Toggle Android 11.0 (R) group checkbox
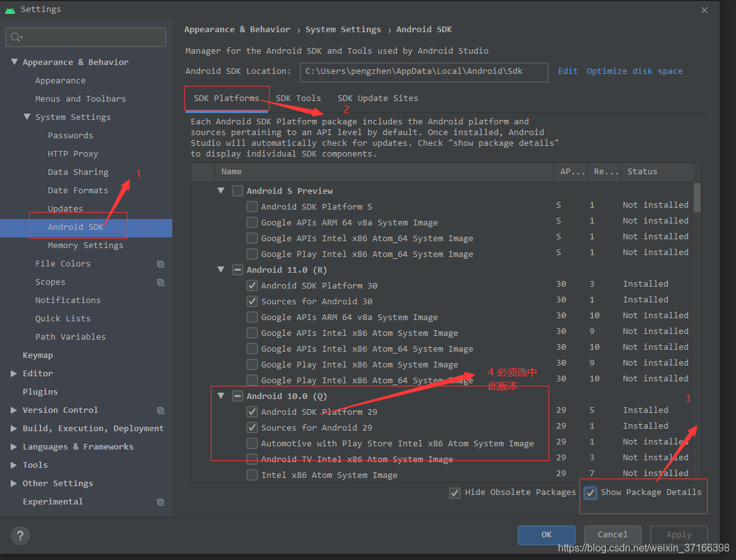736x560 pixels. [237, 270]
